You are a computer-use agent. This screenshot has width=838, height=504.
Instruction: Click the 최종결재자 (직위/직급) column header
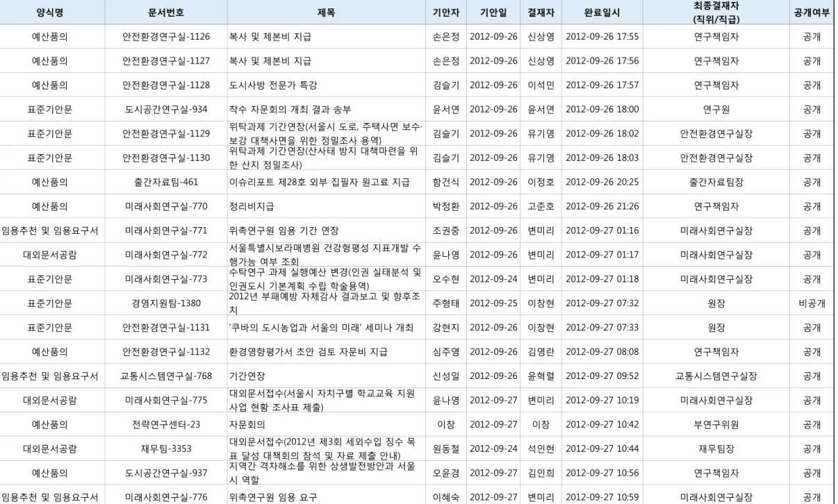click(716, 12)
